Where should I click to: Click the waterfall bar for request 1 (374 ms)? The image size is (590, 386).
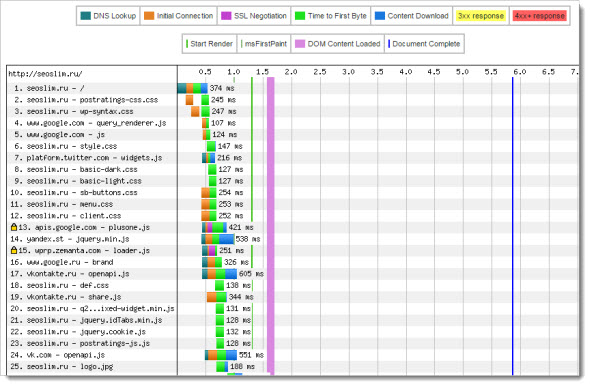[193, 88]
